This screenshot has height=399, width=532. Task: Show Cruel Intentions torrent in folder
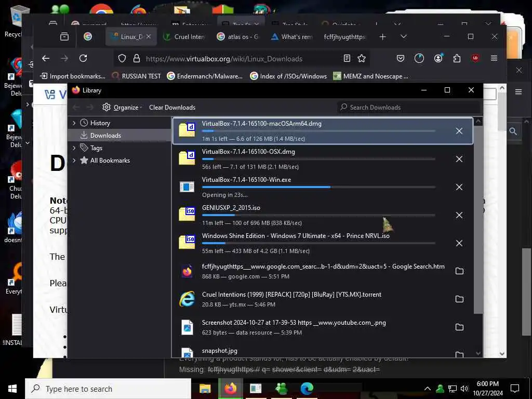(459, 299)
